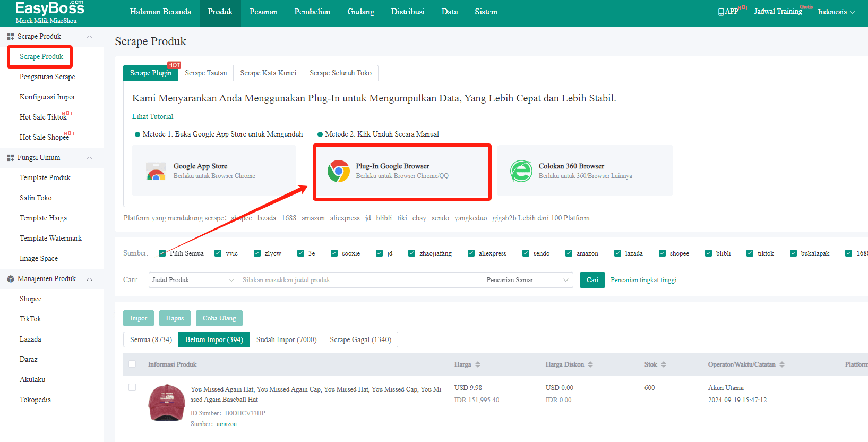Open Pencarian tingkat tinggi advanced search
This screenshot has height=442, width=868.
coord(643,280)
